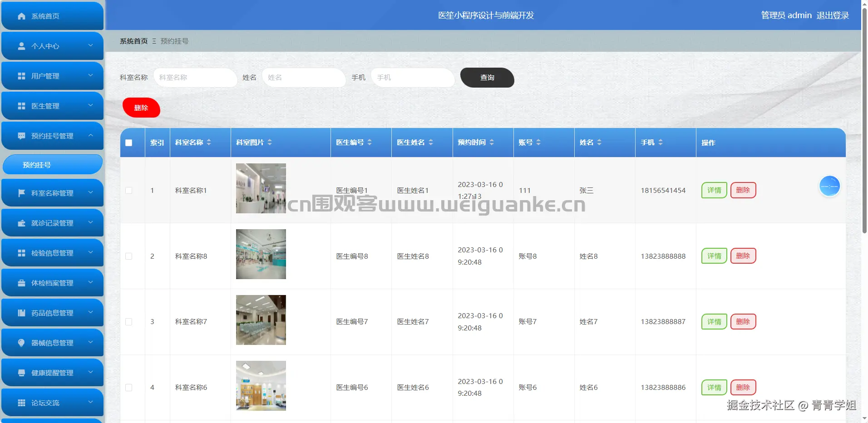
Task: Check the row for 科室名称7
Action: coord(129,322)
